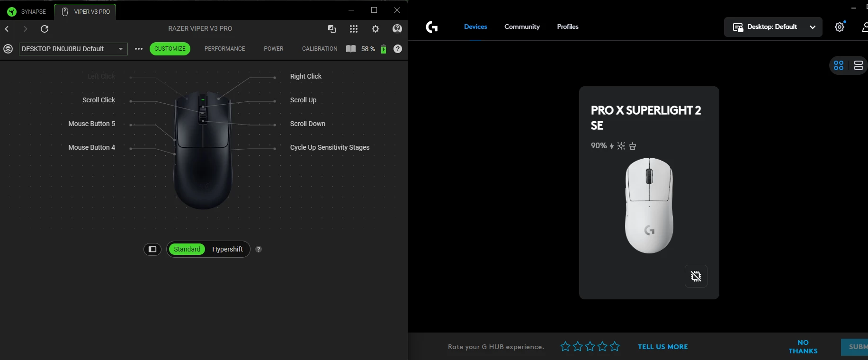This screenshot has width=868, height=360.
Task: Switch G HUB to grid view
Action: click(839, 65)
